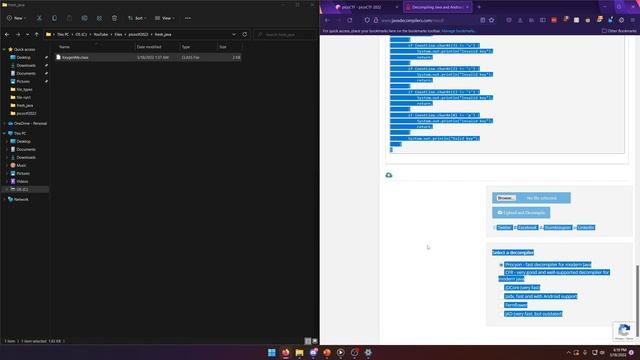Click the cloud download icon below the code
This screenshot has width=640, height=360.
click(389, 175)
